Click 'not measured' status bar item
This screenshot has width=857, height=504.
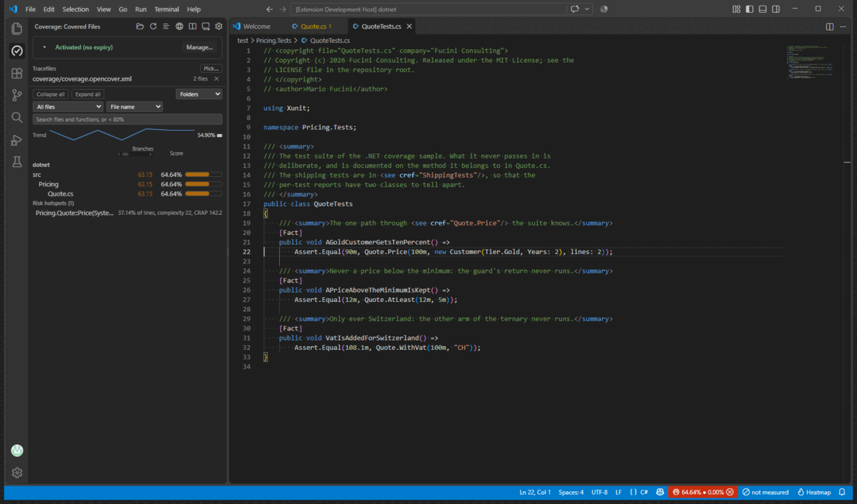tap(766, 493)
